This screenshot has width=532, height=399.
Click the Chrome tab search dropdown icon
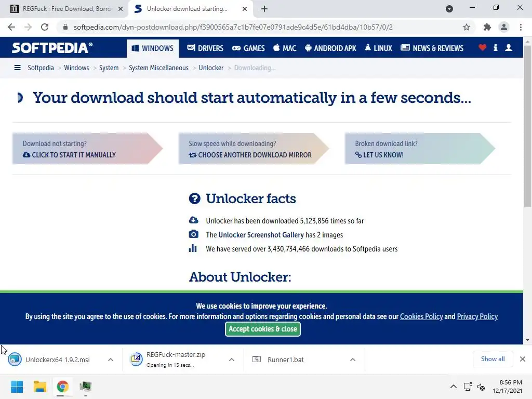tap(449, 9)
